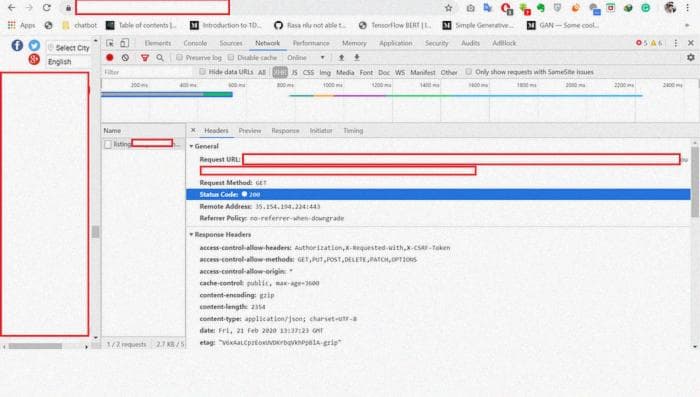
Task: Open the profile avatar in Chrome toolbar
Action: tap(670, 8)
